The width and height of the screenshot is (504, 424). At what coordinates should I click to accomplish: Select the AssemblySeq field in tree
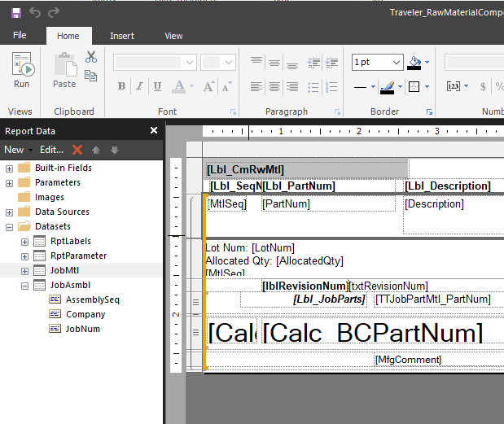pos(93,299)
